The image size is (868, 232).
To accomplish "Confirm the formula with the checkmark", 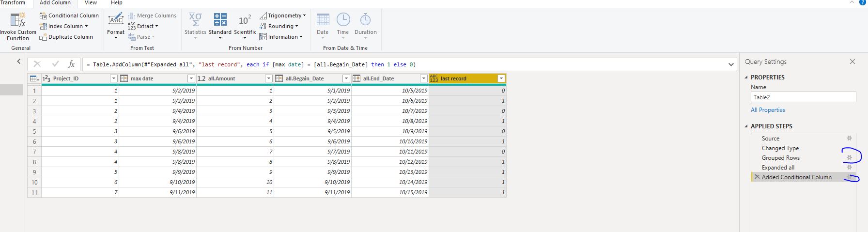I will pos(55,64).
